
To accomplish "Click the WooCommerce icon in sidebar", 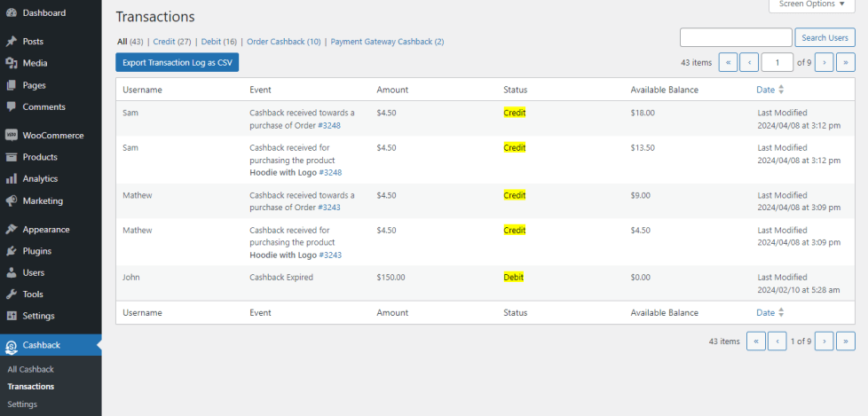I will coord(11,136).
